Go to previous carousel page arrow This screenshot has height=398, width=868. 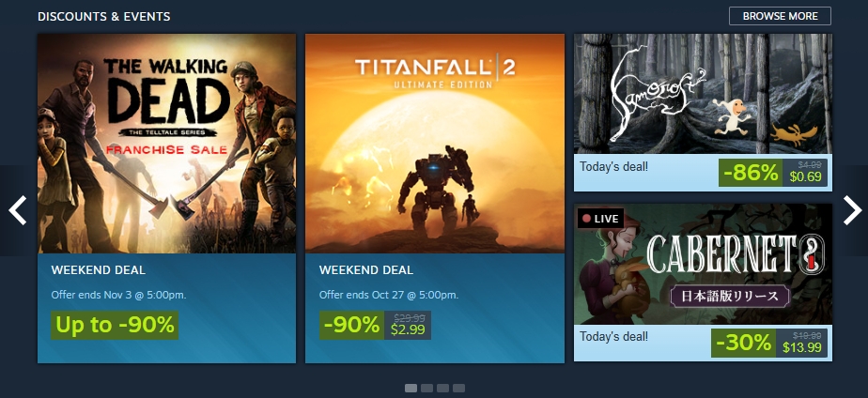(x=17, y=210)
